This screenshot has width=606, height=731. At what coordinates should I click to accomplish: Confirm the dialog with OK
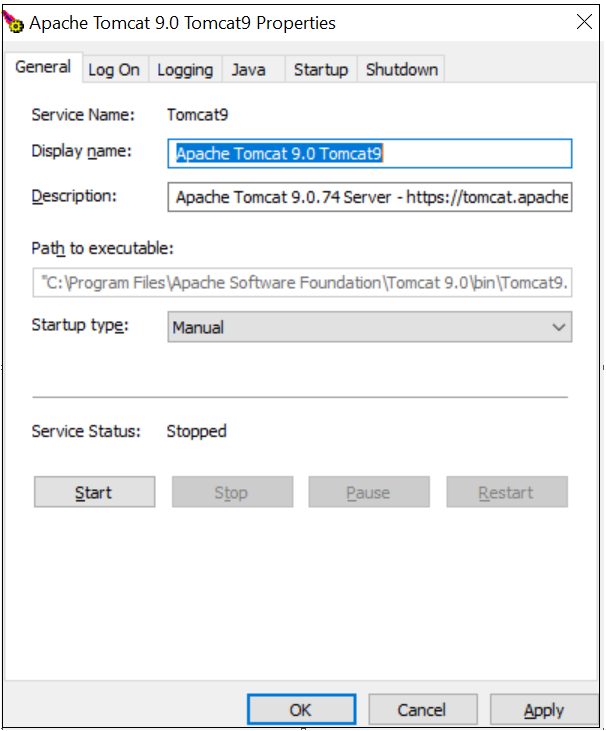click(x=301, y=710)
